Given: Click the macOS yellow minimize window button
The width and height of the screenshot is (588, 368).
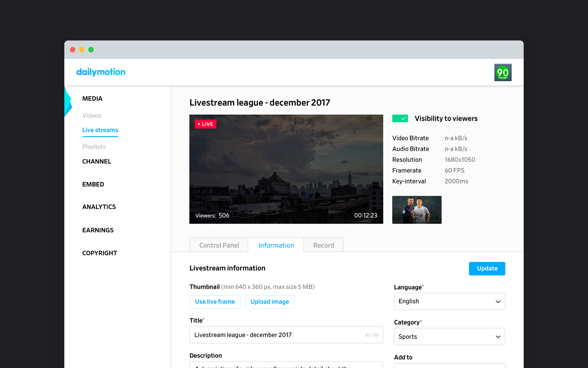Looking at the screenshot, I should pyautogui.click(x=82, y=50).
